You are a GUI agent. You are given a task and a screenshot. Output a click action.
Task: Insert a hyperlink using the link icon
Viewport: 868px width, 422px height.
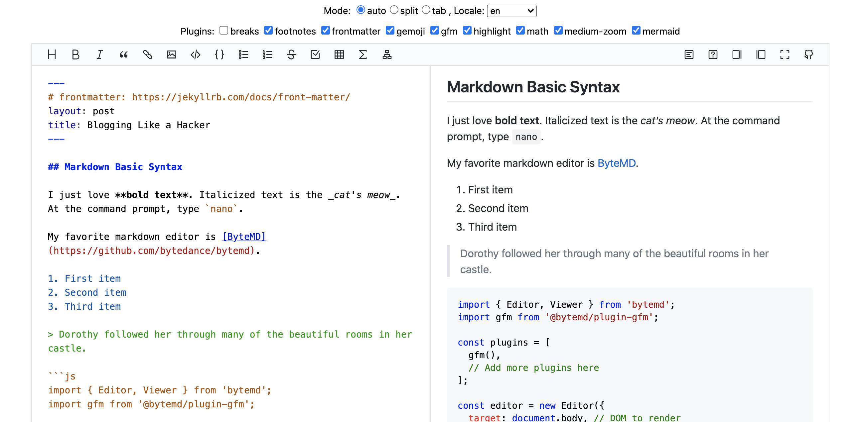coord(148,54)
